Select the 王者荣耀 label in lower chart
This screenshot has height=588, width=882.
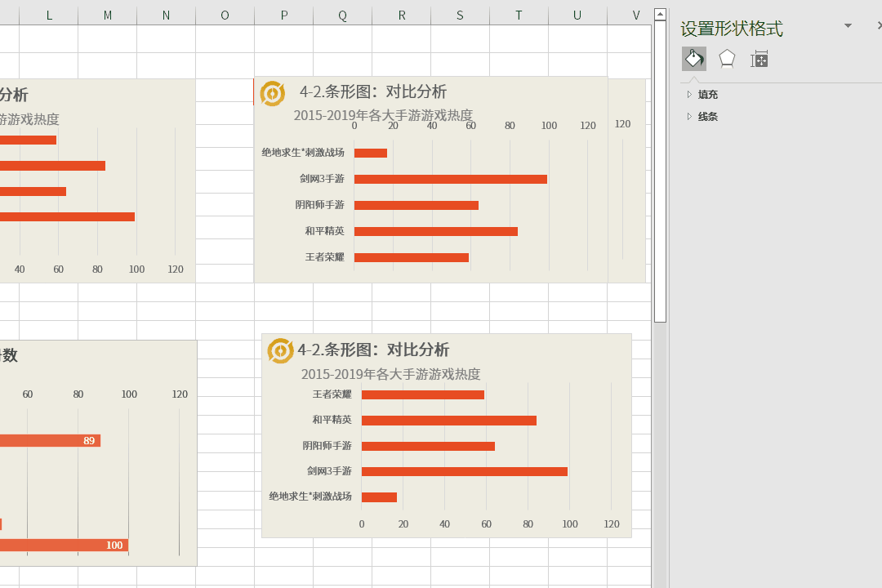point(332,394)
